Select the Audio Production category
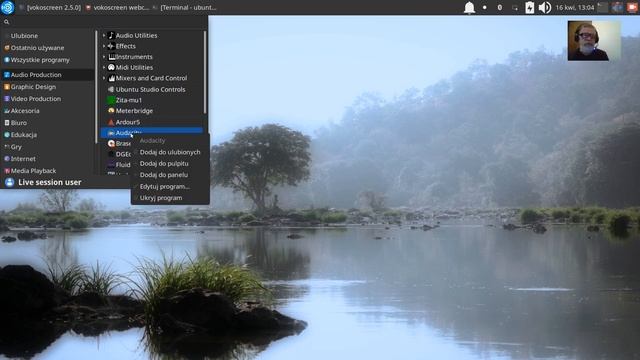 [x=47, y=75]
